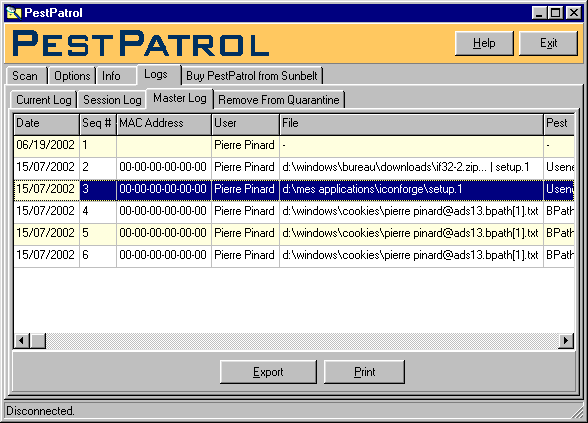Viewport: 588px width, 423px height.
Task: Select the row with Seq # 4
Action: pos(294,211)
